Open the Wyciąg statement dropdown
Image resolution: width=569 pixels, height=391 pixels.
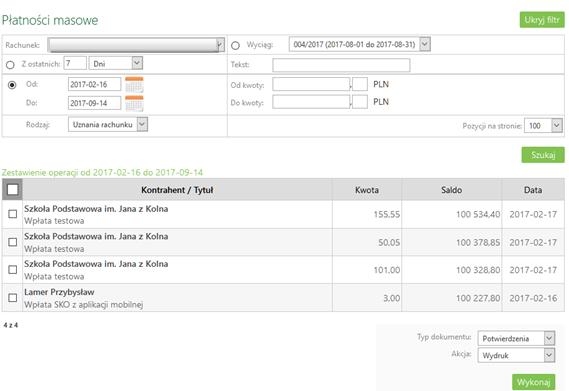[x=360, y=44]
